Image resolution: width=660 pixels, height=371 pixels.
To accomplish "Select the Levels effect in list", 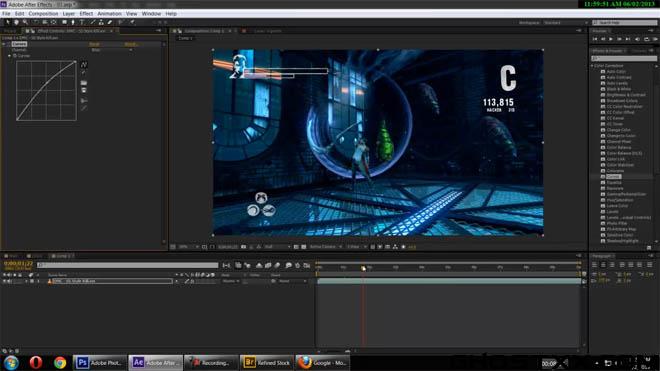I will [x=612, y=211].
